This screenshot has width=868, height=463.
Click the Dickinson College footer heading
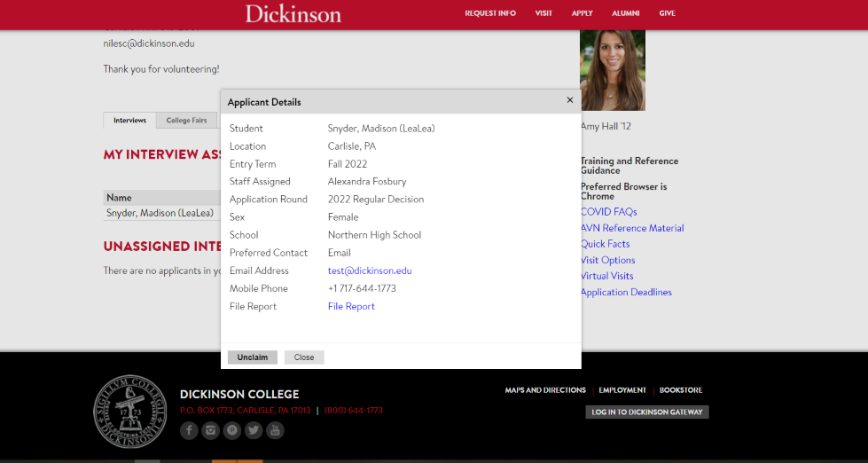pyautogui.click(x=239, y=395)
